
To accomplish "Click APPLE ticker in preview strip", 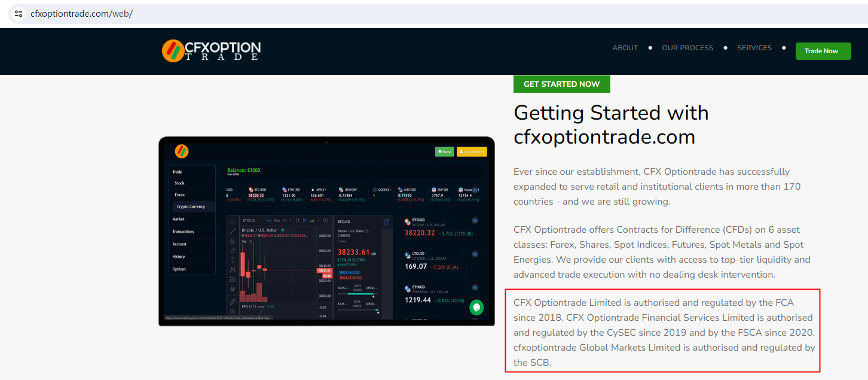I will point(321,194).
